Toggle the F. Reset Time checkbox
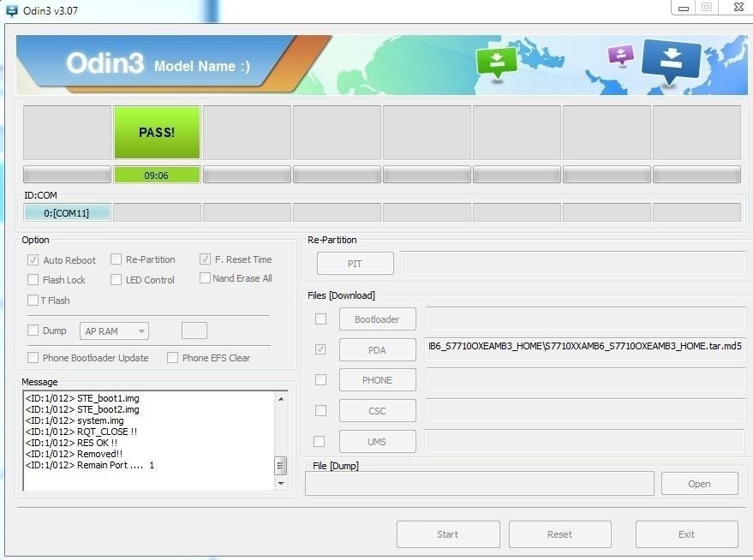The width and height of the screenshot is (753, 560). 205,259
